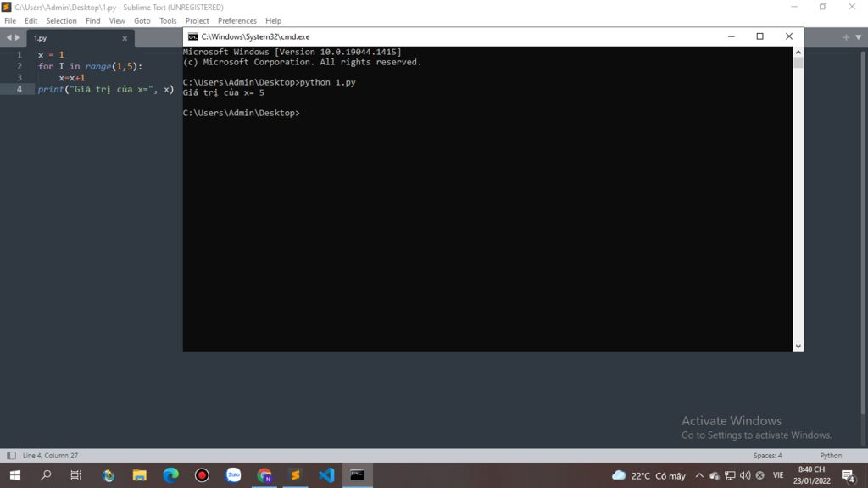Image resolution: width=868 pixels, height=488 pixels.
Task: Open the Selection menu
Action: 61,21
